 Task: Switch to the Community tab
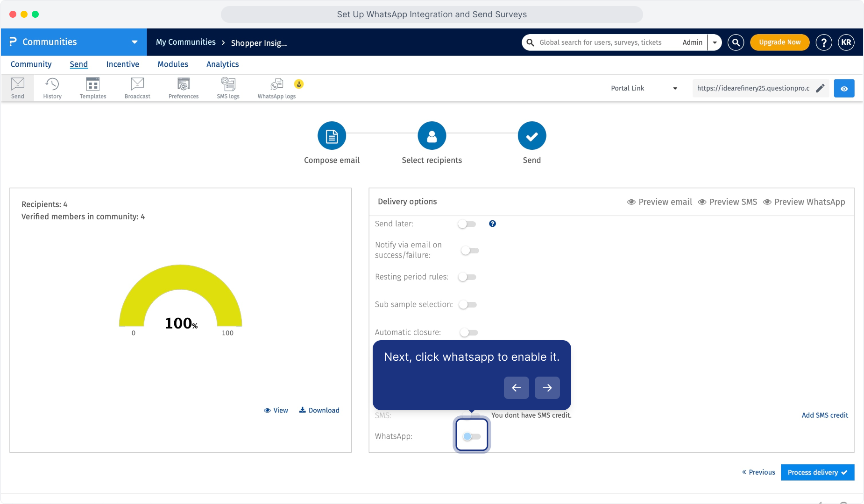point(31,64)
